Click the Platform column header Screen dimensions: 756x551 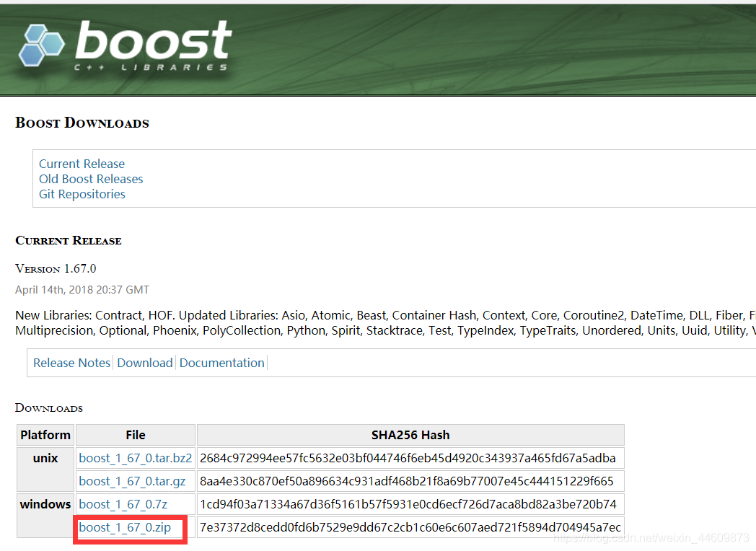coord(45,435)
